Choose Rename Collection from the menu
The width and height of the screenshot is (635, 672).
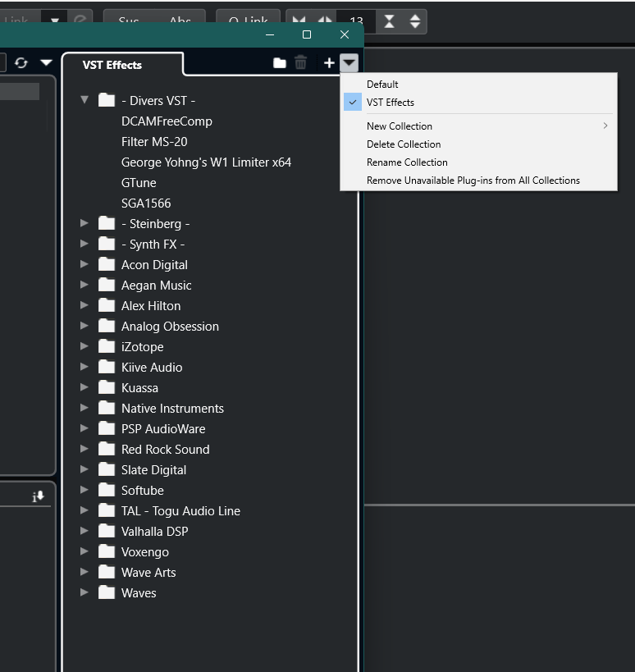(407, 162)
